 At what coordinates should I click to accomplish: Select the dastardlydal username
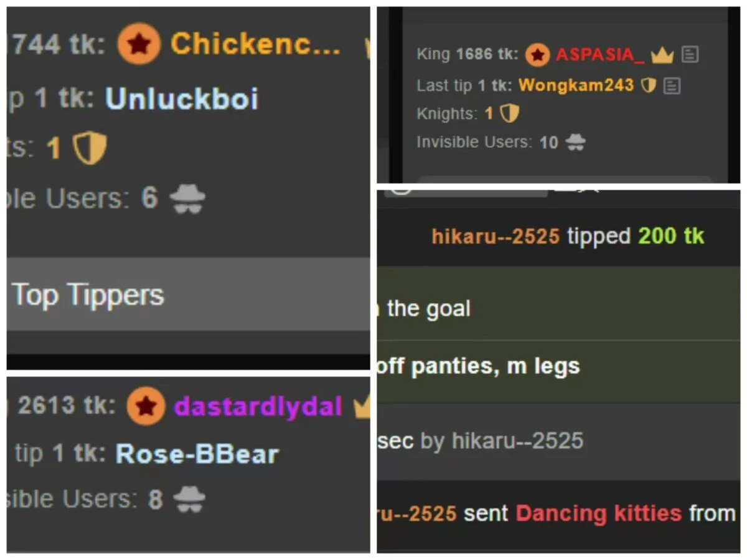258,408
